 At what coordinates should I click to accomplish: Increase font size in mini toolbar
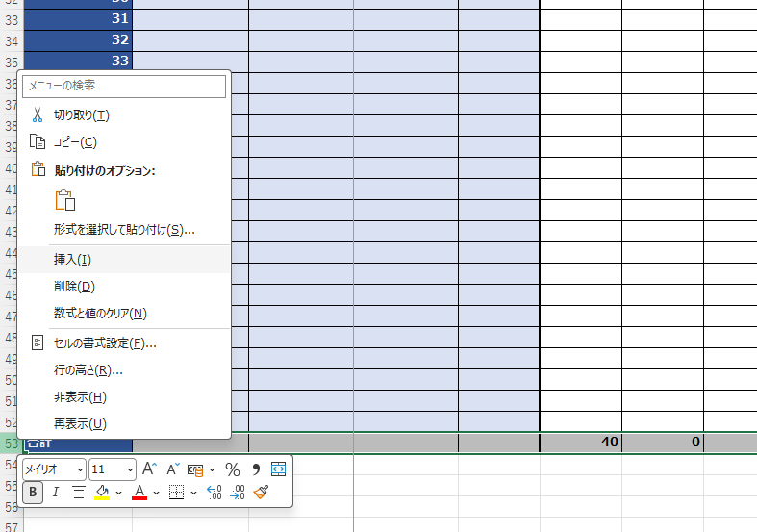click(x=149, y=469)
